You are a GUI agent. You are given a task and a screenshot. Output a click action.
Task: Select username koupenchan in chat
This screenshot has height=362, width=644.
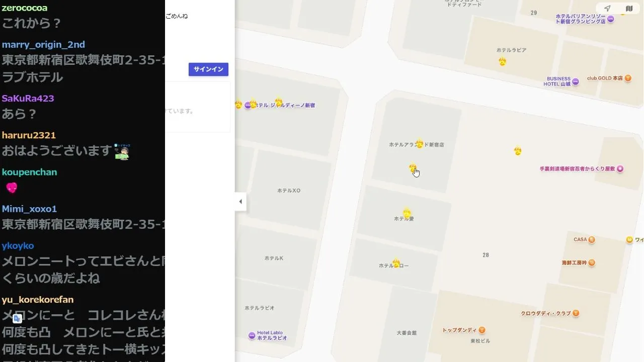point(29,172)
